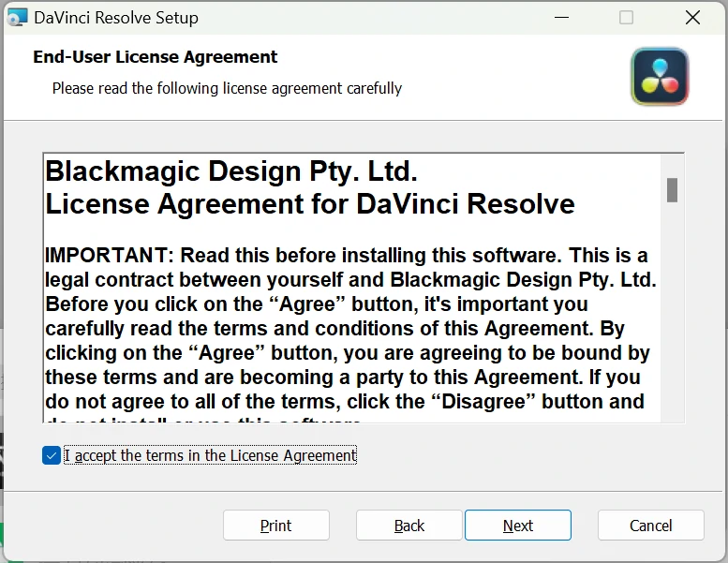The width and height of the screenshot is (728, 563).
Task: Click the license scrollbar thumb
Action: click(672, 189)
